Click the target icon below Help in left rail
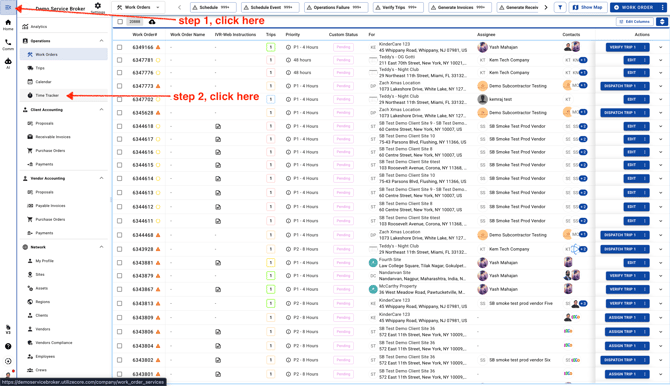The width and height of the screenshot is (670, 386). [8, 361]
